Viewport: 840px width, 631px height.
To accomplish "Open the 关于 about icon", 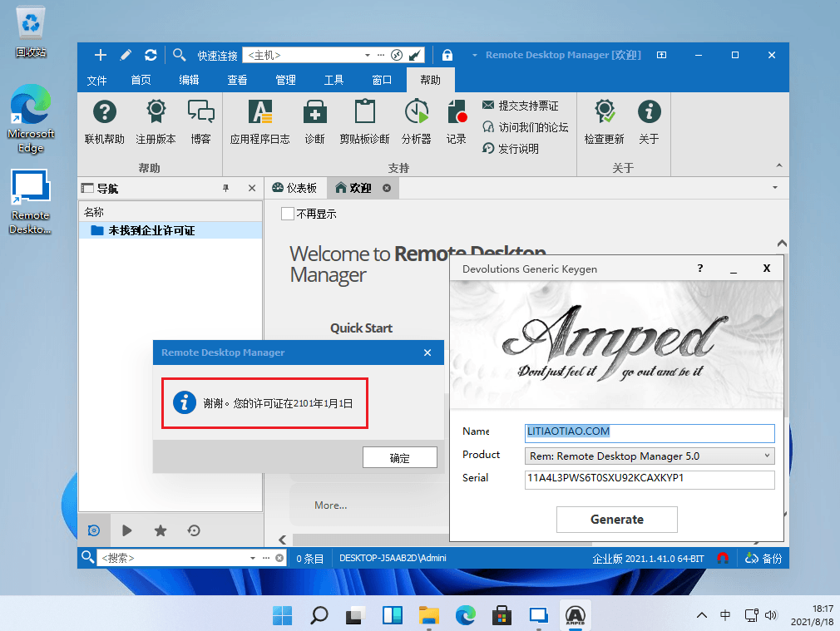I will pyautogui.click(x=650, y=122).
